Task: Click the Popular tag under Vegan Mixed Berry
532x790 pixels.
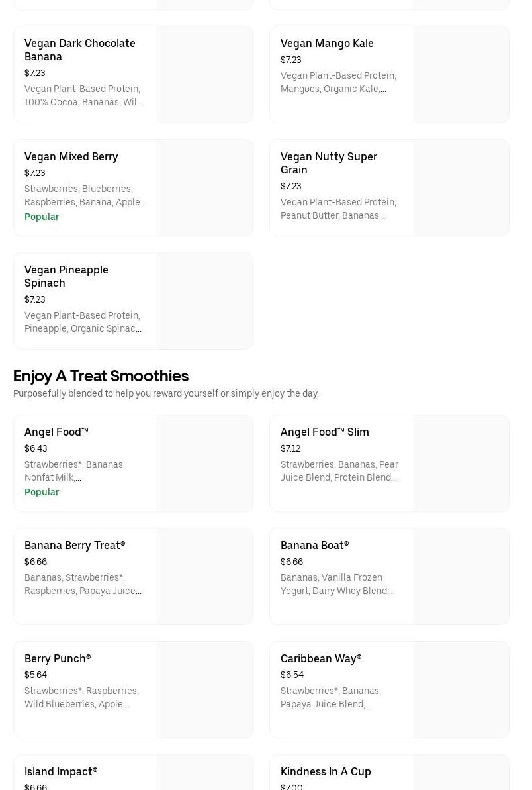Action: pyautogui.click(x=42, y=217)
